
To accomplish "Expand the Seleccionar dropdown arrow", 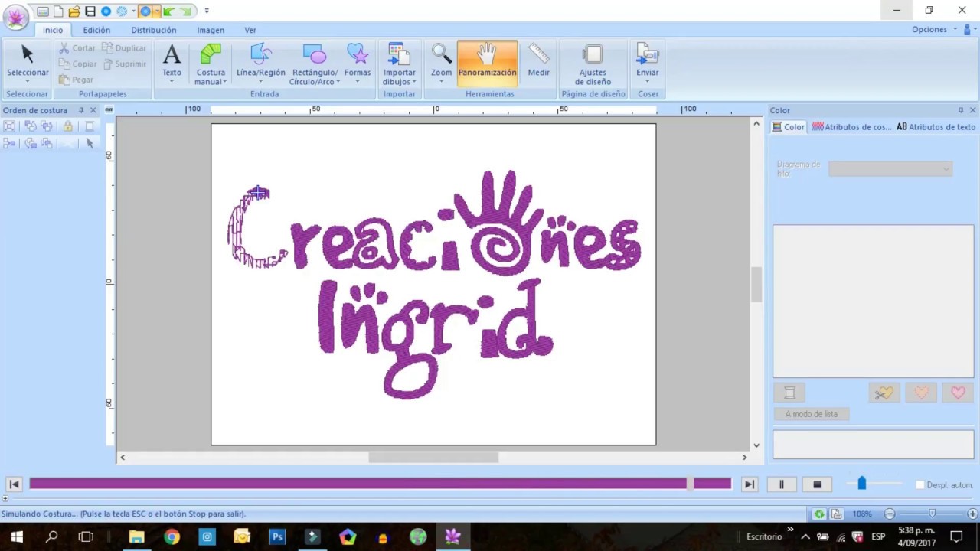I will click(28, 82).
